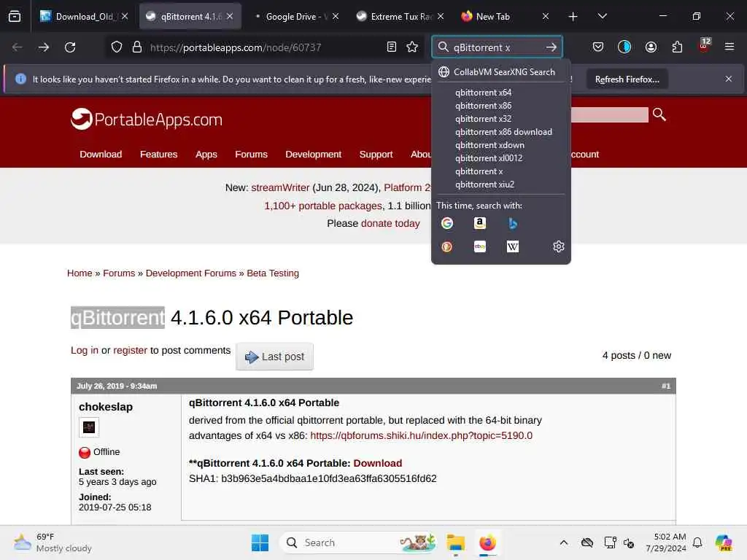Image resolution: width=747 pixels, height=560 pixels.
Task: Go forward with the forward arrow
Action: (43, 47)
